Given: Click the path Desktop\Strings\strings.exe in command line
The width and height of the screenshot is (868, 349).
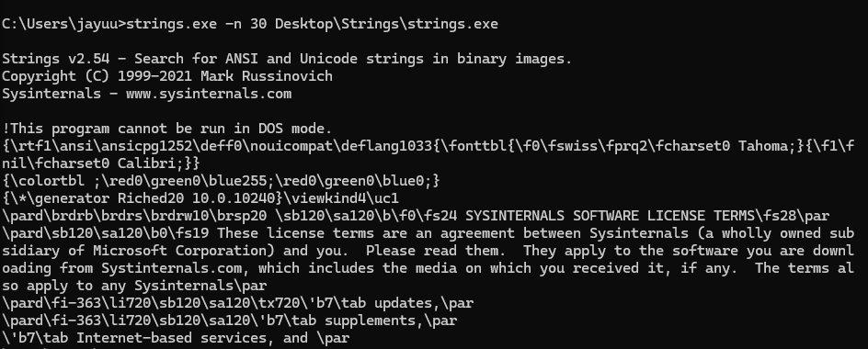Looking at the screenshot, I should click(x=386, y=24).
